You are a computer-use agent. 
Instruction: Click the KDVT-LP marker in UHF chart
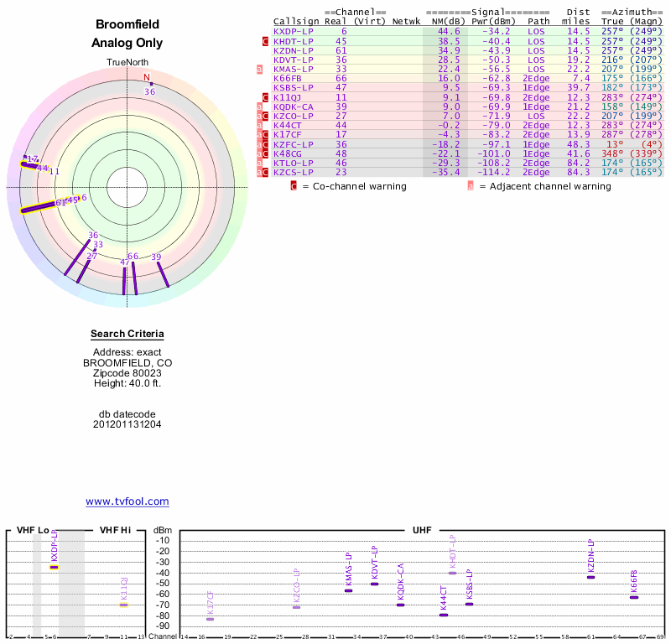(374, 584)
